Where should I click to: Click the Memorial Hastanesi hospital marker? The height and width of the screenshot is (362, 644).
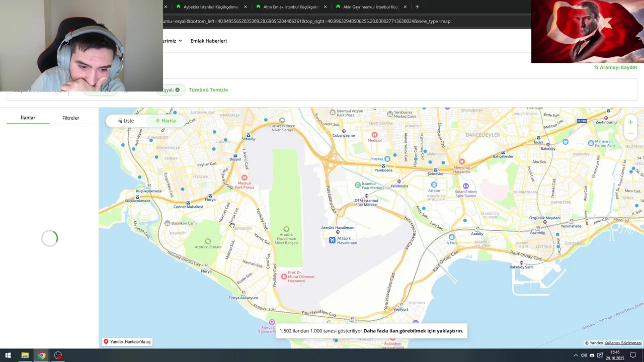pyautogui.click(x=462, y=161)
